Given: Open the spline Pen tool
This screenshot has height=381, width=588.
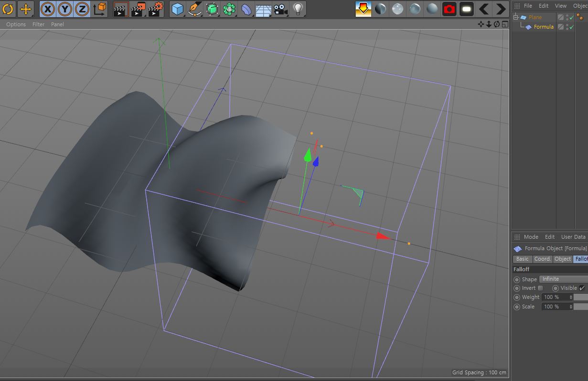Looking at the screenshot, I should 195,9.
